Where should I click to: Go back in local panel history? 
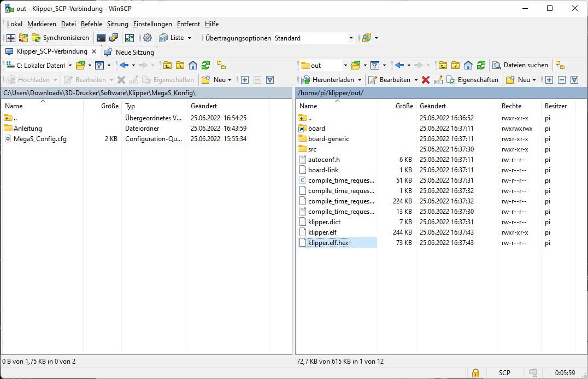pos(124,65)
